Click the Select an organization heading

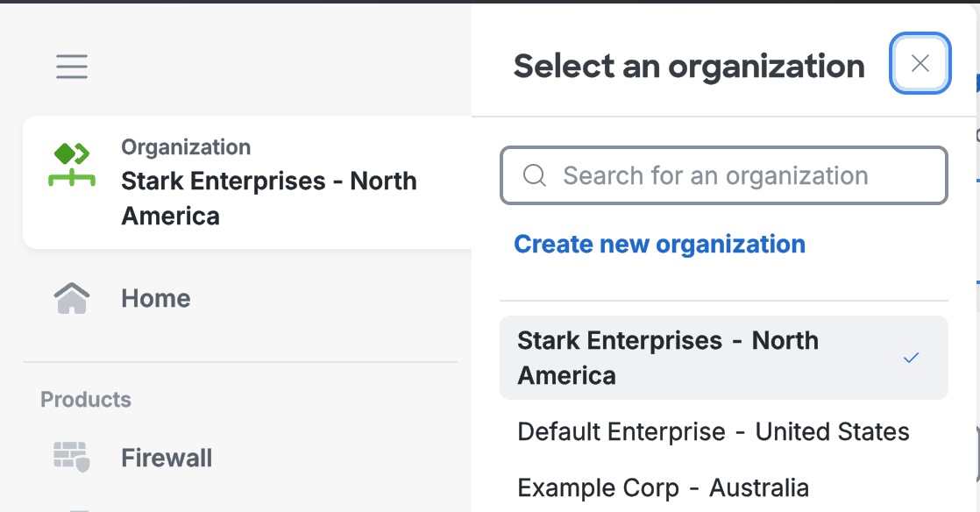click(x=689, y=67)
